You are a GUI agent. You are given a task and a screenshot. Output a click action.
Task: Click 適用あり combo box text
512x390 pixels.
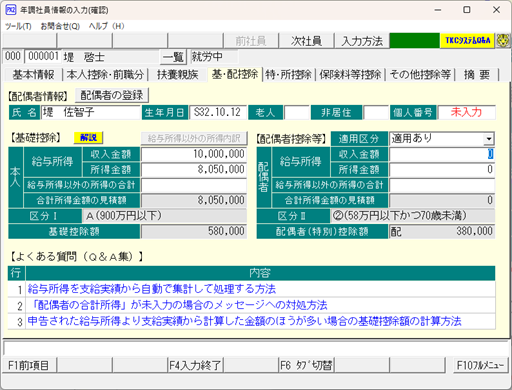[x=437, y=138]
